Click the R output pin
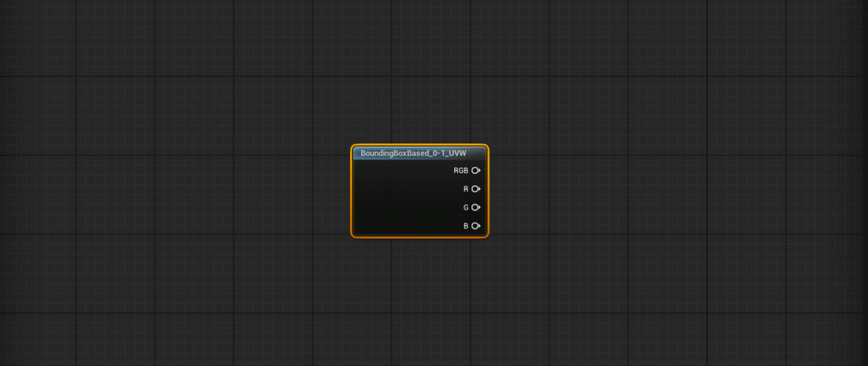The height and width of the screenshot is (366, 868). point(476,189)
